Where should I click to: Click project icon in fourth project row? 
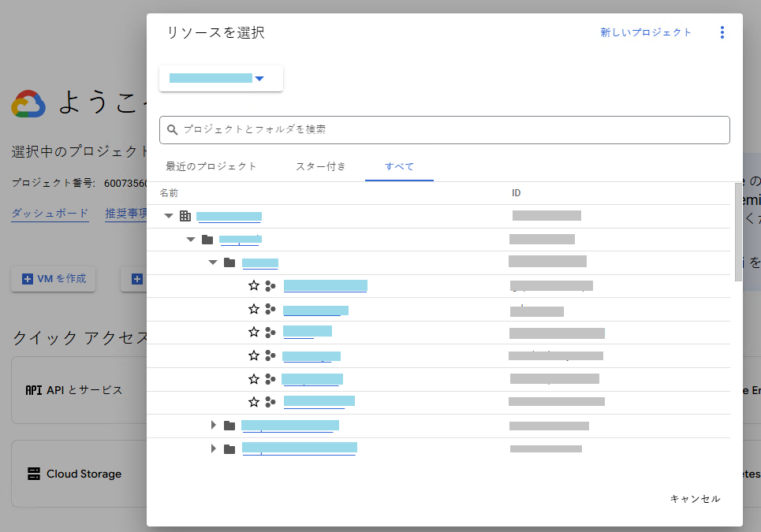[270, 355]
